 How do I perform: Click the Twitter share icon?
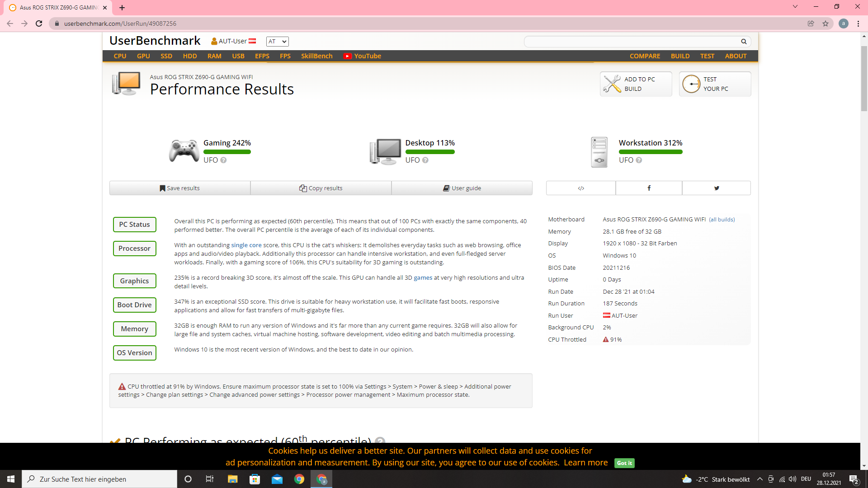point(717,188)
